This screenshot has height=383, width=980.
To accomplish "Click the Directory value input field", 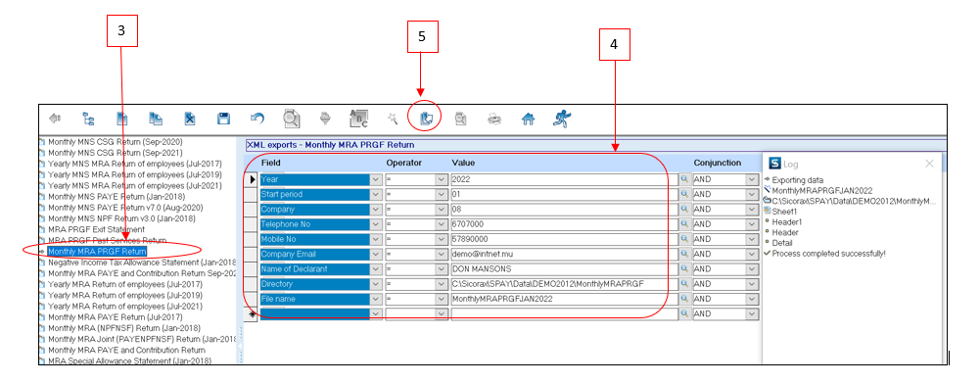I will (x=556, y=284).
